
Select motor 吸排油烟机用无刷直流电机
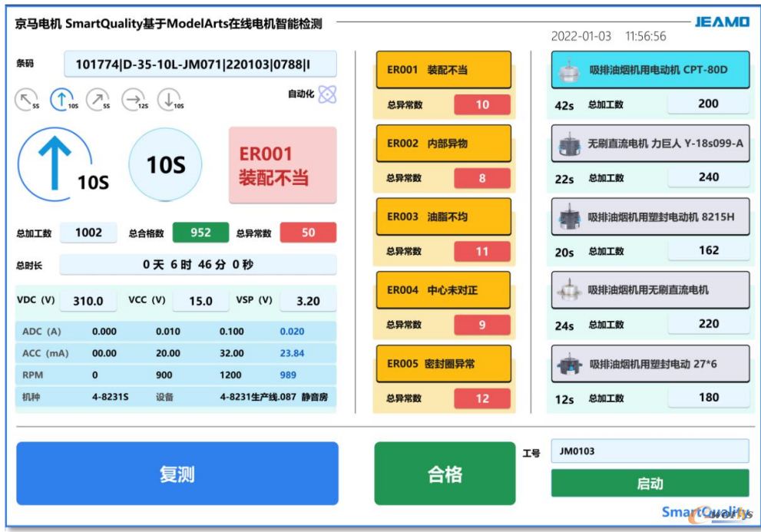pyautogui.click(x=650, y=290)
